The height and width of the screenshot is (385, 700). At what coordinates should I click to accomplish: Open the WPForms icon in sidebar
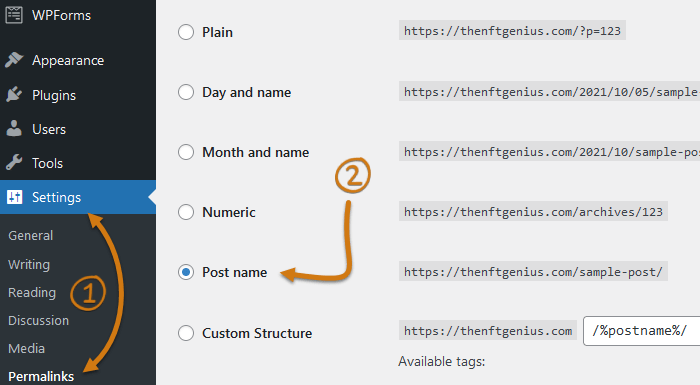point(14,15)
